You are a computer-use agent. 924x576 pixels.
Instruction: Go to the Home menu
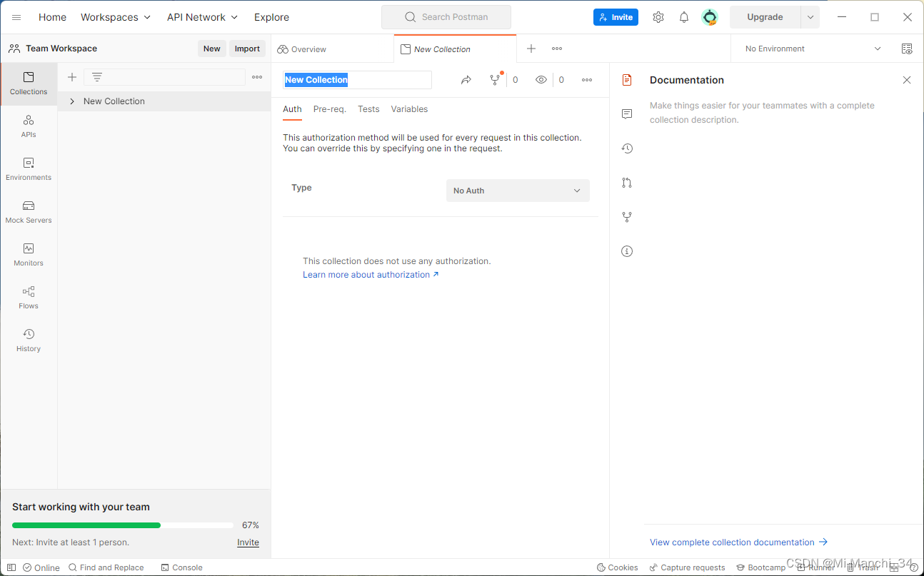[52, 17]
